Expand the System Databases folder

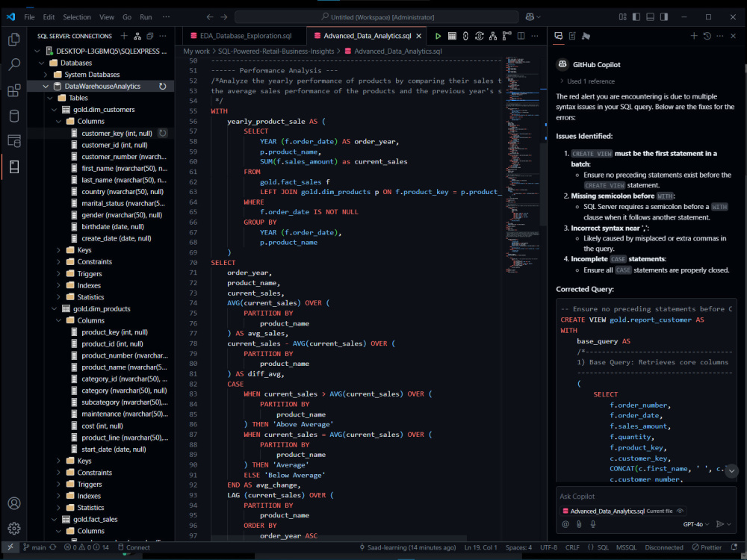(46, 74)
